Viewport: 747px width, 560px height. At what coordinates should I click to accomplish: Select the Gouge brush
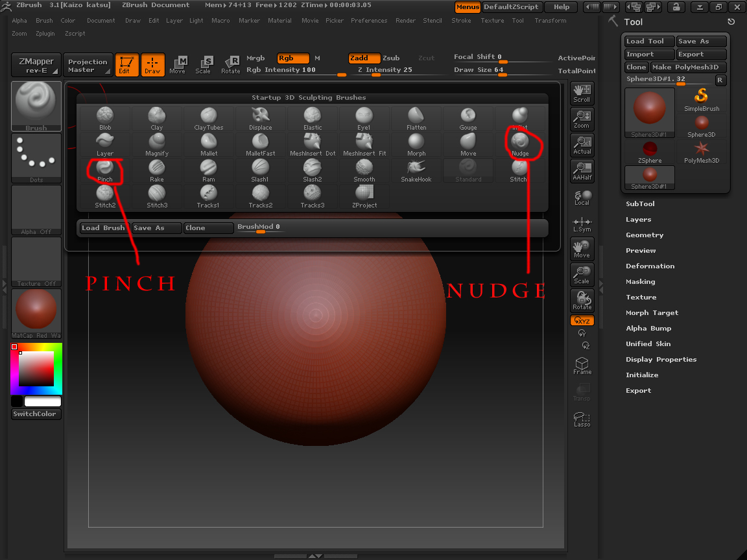click(x=468, y=119)
